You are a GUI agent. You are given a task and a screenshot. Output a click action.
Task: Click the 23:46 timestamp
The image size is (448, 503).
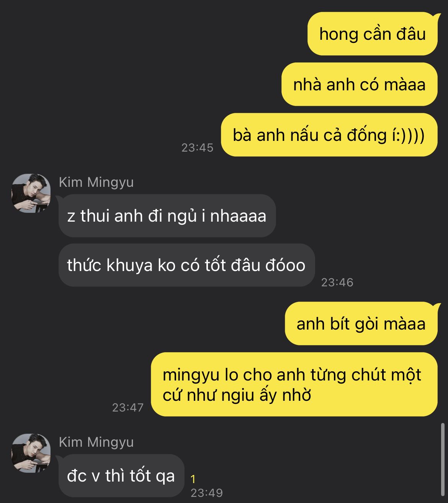[x=337, y=282]
